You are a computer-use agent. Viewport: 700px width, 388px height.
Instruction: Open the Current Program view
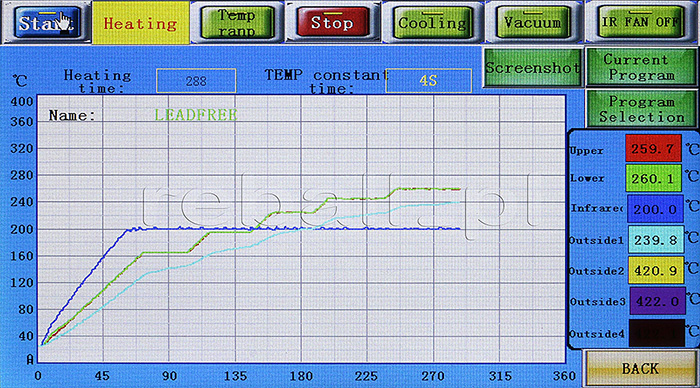[642, 67]
